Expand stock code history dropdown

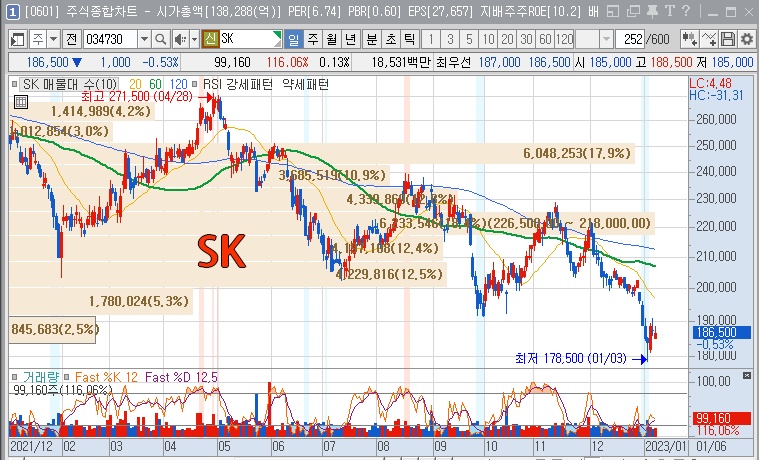(x=144, y=39)
